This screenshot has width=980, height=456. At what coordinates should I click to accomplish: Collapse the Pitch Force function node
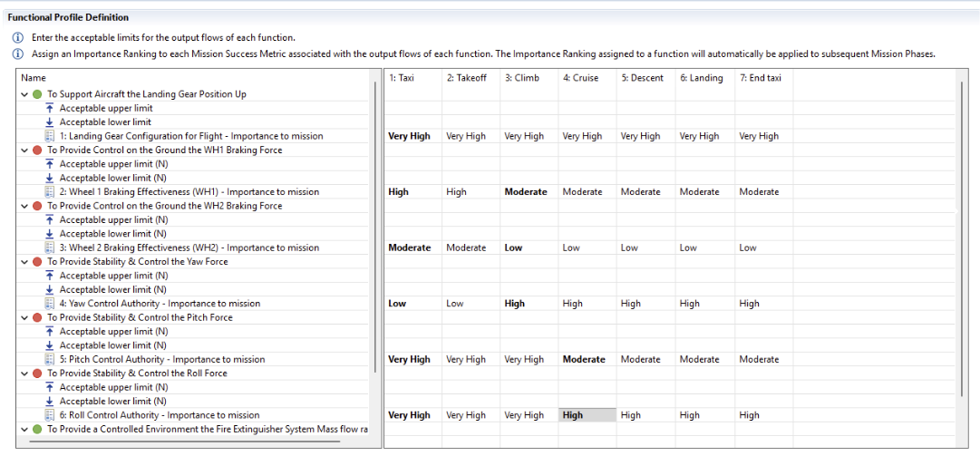(x=24, y=317)
